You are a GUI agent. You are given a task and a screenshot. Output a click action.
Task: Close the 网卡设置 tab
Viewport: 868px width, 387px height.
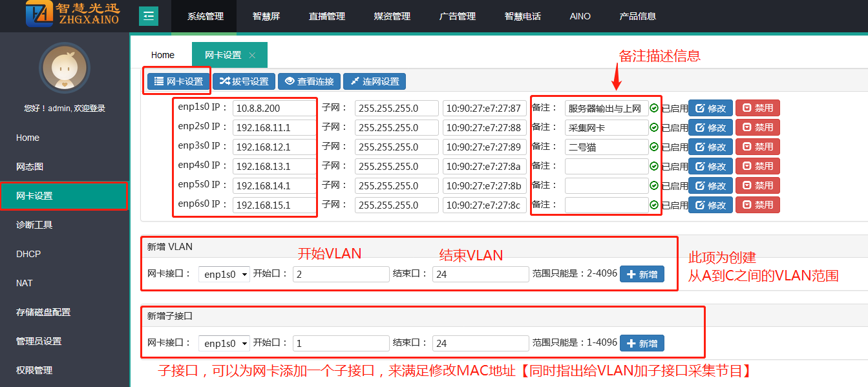pos(253,56)
